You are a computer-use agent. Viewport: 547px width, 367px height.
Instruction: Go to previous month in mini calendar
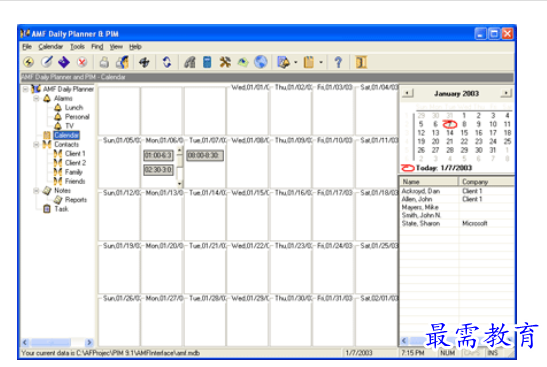coord(407,93)
